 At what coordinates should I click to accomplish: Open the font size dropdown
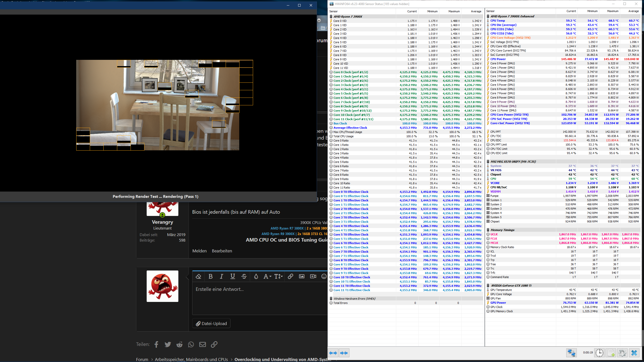[x=278, y=277]
